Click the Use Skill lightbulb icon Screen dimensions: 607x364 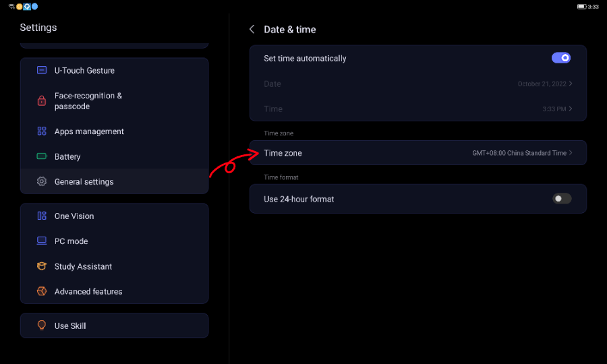point(42,326)
